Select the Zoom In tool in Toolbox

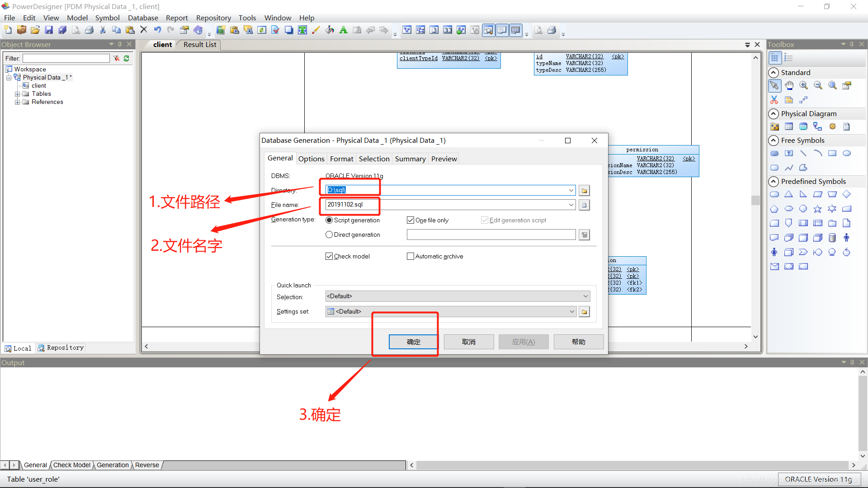(803, 85)
